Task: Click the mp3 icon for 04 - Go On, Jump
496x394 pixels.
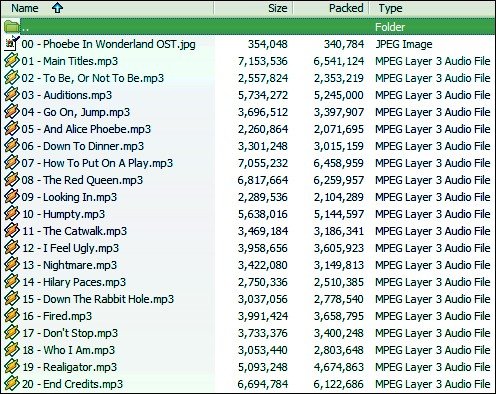Action: [11, 112]
